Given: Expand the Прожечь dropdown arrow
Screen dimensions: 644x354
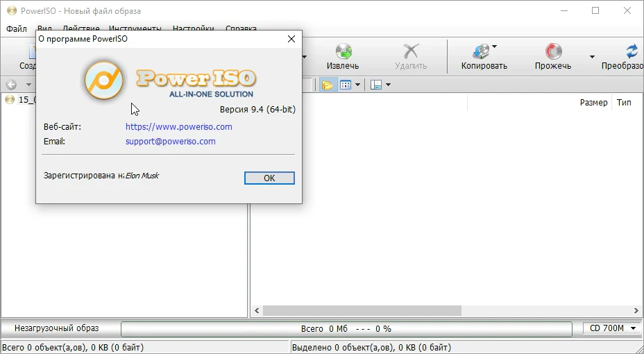Looking at the screenshot, I should (x=592, y=57).
